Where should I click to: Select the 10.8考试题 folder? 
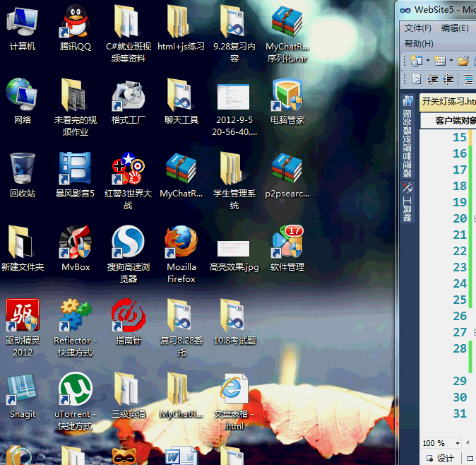click(x=234, y=322)
